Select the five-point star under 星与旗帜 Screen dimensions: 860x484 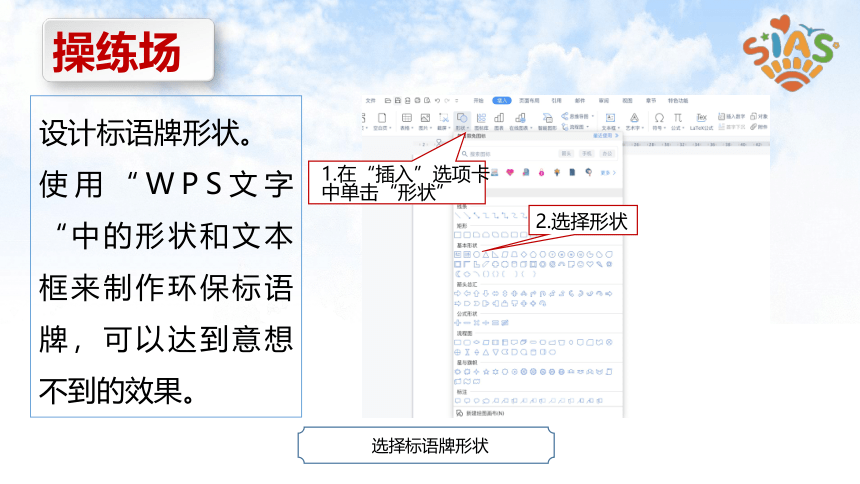point(486,372)
